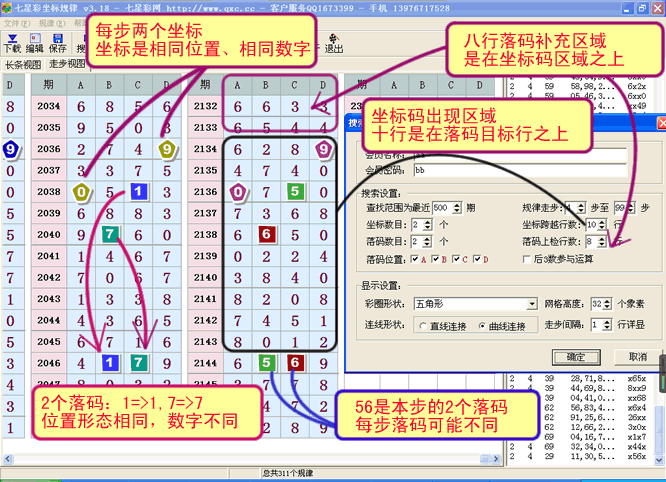Open the 编辑 edit toolbar icon

[35, 43]
